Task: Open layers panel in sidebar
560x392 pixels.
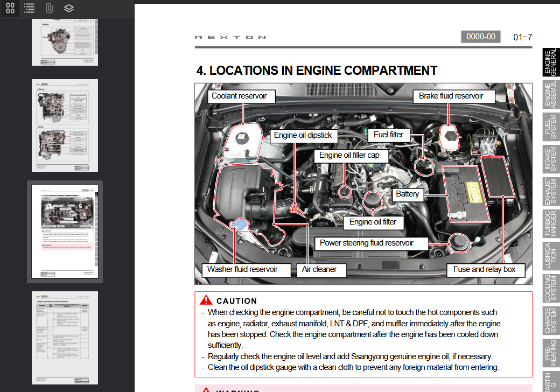Action: coord(68,8)
